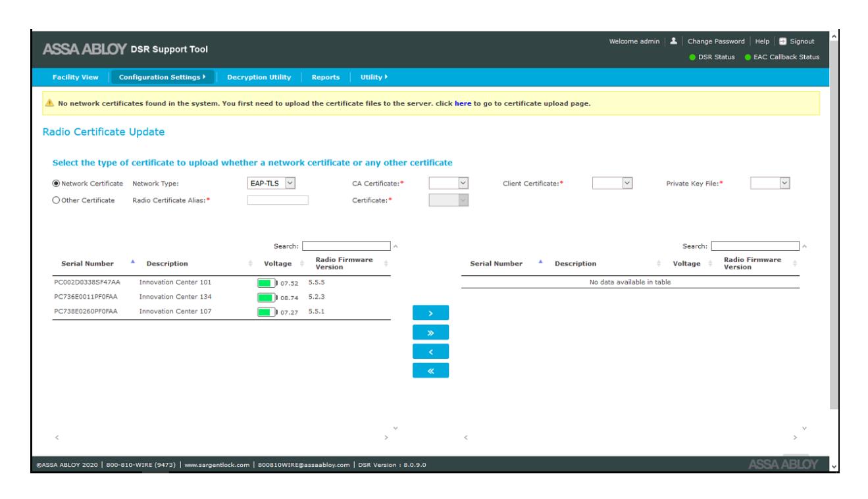Sort left table by Serial Number arrow

pyautogui.click(x=134, y=262)
